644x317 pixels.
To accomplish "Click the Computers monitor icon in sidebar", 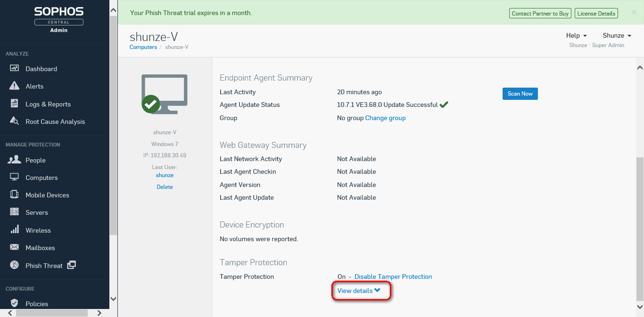I will [14, 177].
